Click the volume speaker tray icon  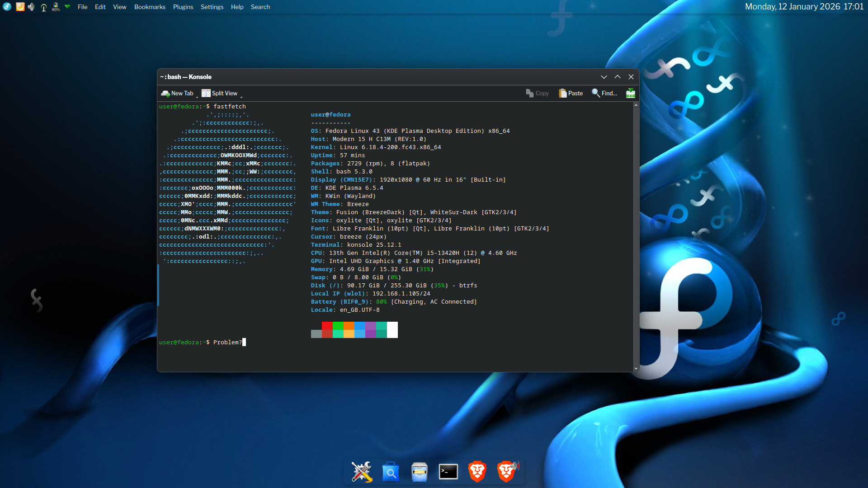coord(31,7)
